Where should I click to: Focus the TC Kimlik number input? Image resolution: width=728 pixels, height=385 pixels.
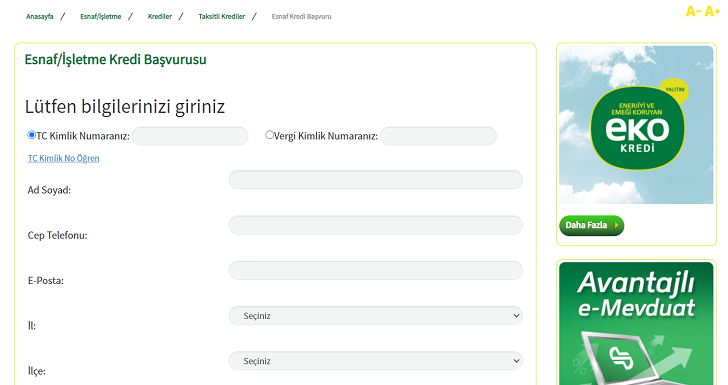190,136
